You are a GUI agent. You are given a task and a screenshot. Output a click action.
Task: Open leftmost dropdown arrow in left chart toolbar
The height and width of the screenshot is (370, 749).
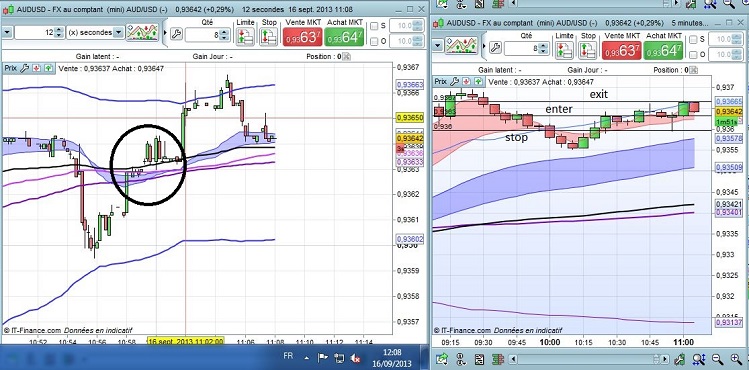click(7, 32)
